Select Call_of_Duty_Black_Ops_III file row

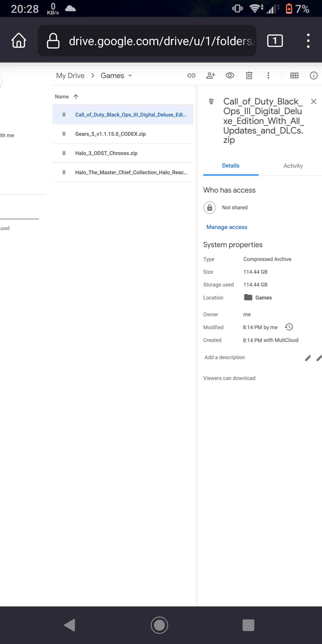pos(123,114)
